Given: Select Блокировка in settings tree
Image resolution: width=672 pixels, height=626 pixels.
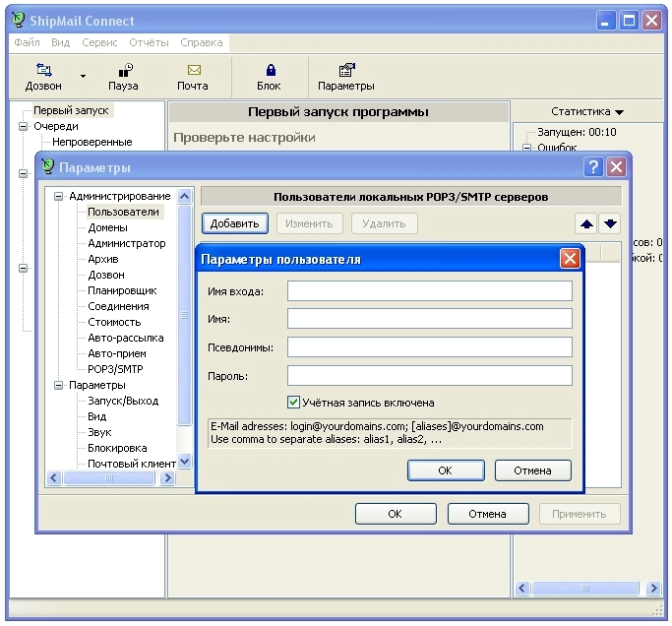Looking at the screenshot, I should 117,448.
